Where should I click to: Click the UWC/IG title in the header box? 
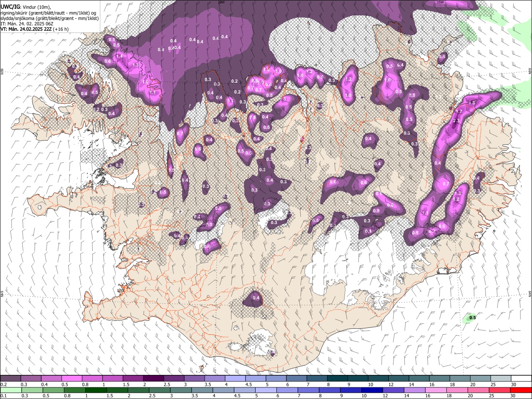click(10, 7)
